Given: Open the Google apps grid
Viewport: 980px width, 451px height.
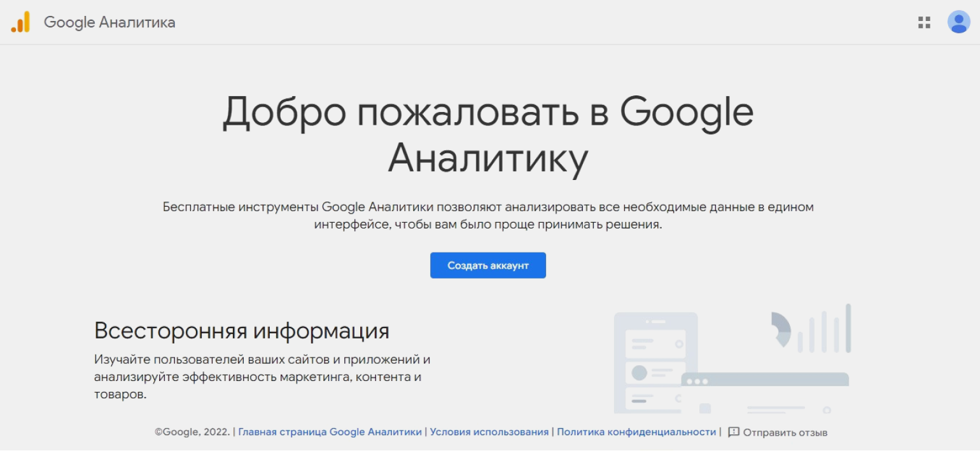Looking at the screenshot, I should [924, 23].
